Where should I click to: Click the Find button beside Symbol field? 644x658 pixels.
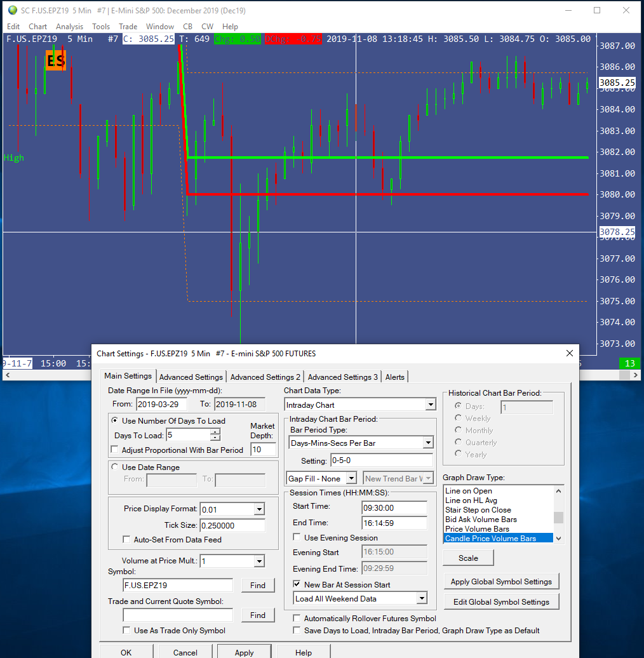click(257, 585)
